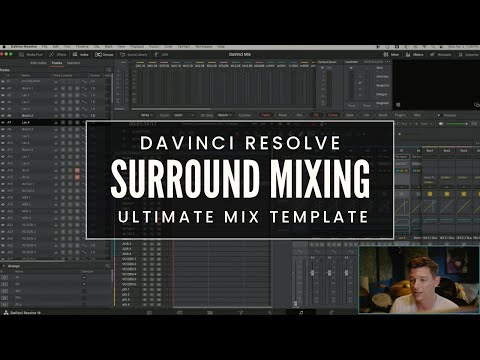Viewport: 480px width, 360px height.
Task: Toggle visibility eye for track A3
Action: tap(3, 95)
